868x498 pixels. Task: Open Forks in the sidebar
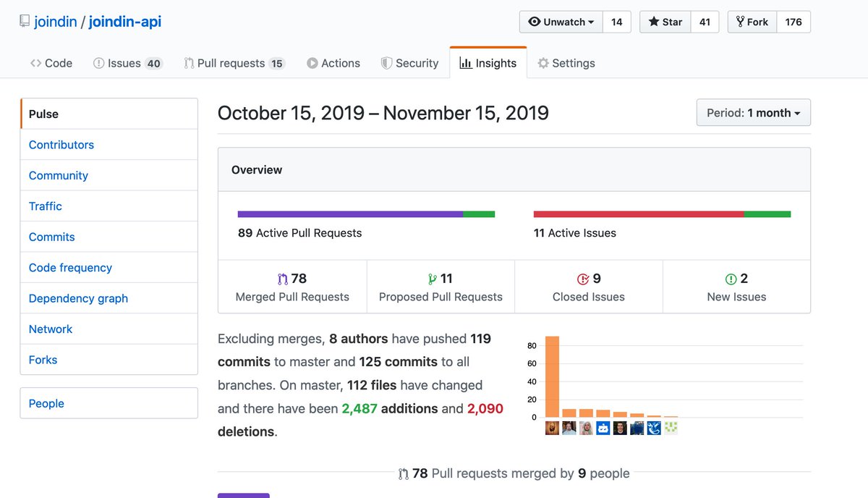(x=109, y=360)
